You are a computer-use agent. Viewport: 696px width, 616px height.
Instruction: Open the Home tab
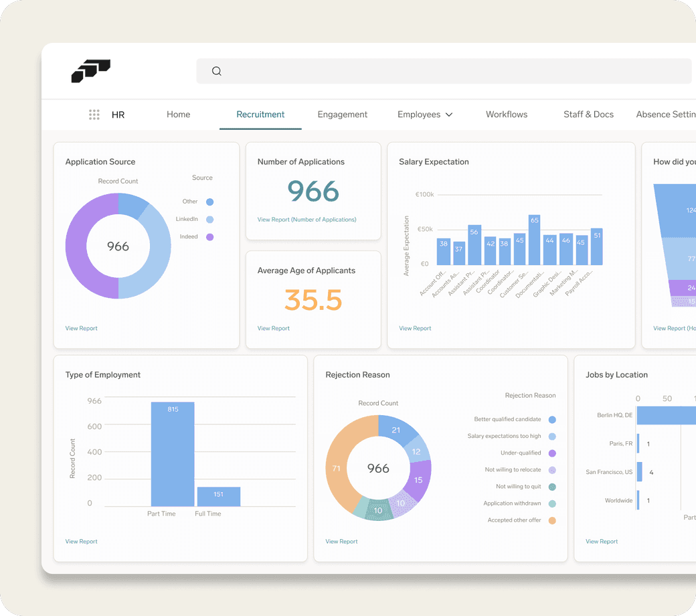point(179,114)
